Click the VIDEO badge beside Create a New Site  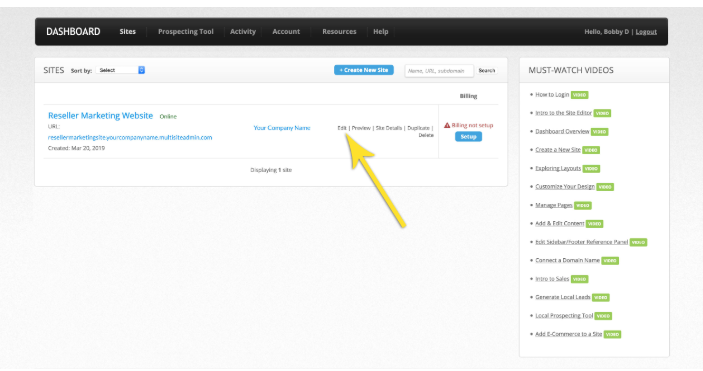point(591,150)
